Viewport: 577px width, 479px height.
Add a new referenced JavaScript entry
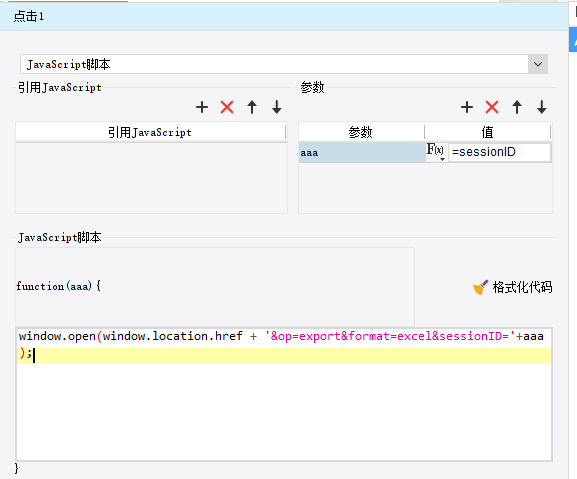click(x=202, y=107)
